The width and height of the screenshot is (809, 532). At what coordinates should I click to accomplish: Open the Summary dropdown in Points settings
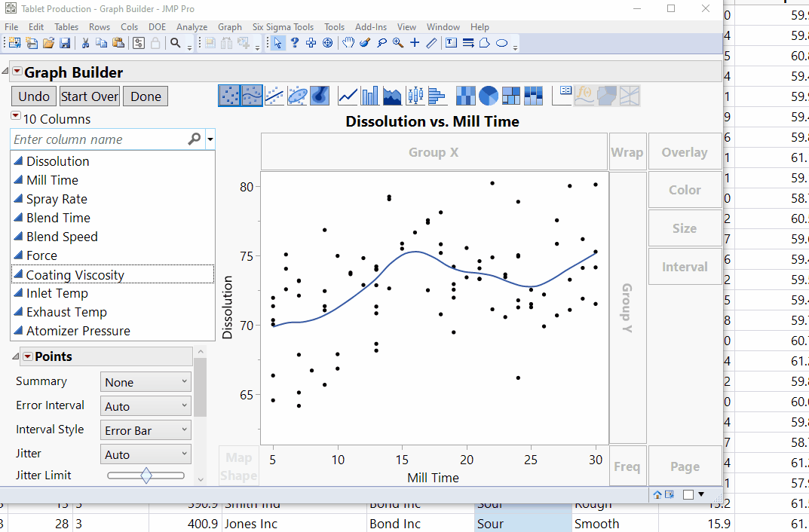(x=145, y=381)
